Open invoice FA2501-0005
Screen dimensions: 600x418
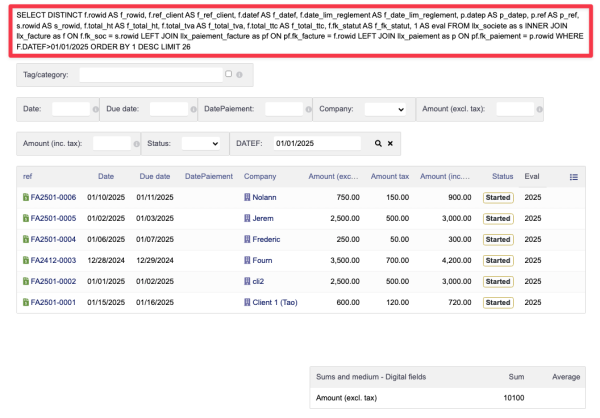(53, 219)
